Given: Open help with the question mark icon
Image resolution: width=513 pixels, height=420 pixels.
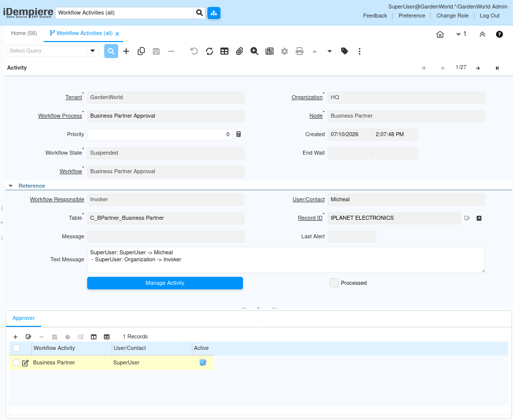Looking at the screenshot, I should 499,35.
